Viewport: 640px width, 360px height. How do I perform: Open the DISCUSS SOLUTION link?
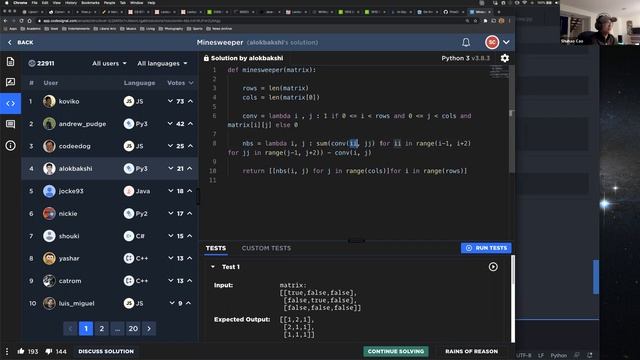[106, 351]
